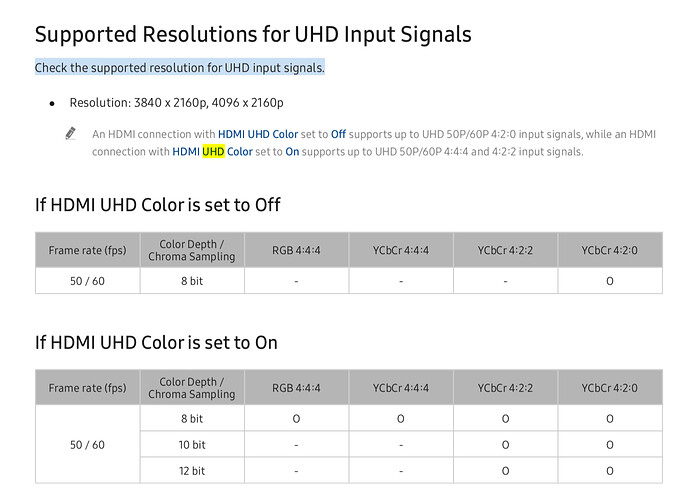Click the pencil note icon
The height and width of the screenshot is (499, 690).
[70, 133]
